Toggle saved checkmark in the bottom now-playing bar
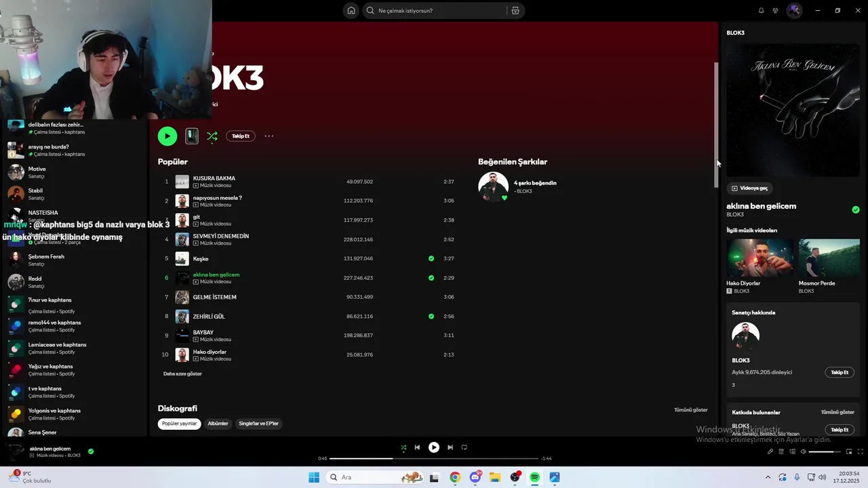 91,451
